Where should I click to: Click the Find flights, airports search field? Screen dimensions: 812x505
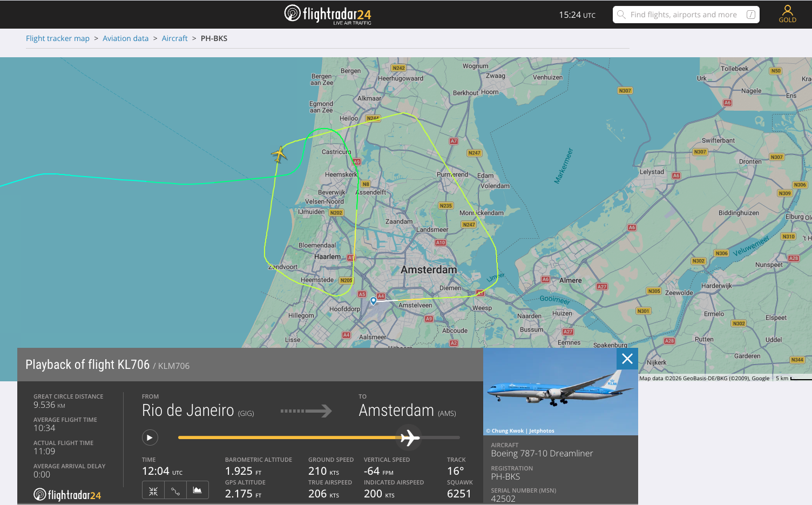[x=686, y=15]
